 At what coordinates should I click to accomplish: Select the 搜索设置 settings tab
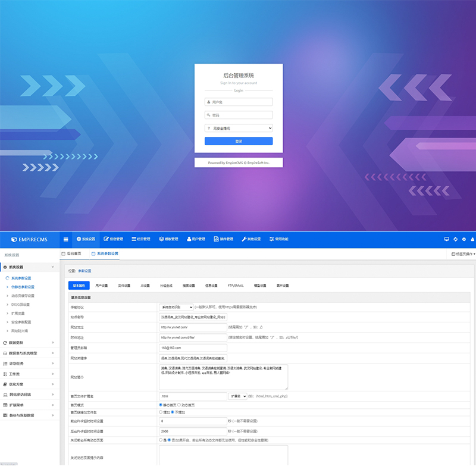click(189, 286)
